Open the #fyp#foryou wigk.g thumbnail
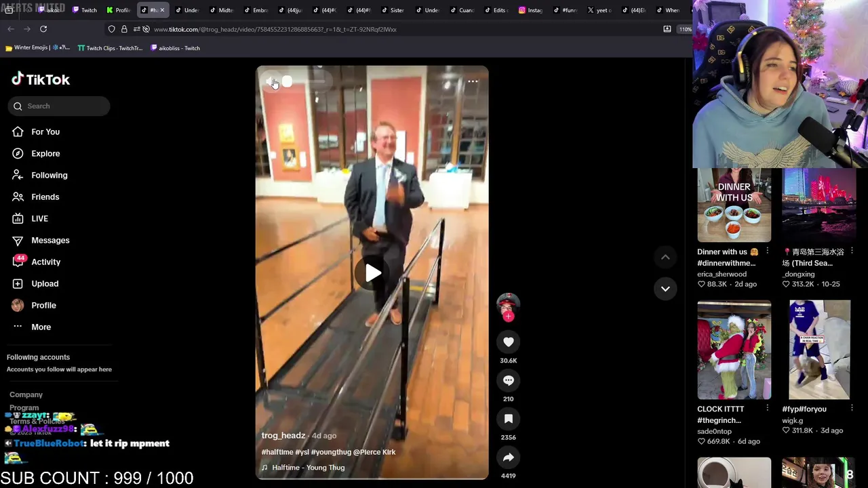868x488 pixels. 819,350
